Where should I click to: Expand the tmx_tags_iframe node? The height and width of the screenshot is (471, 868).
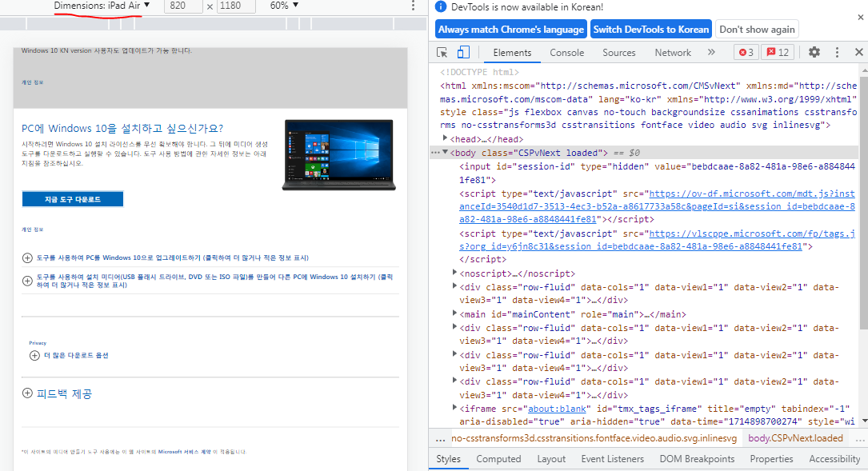(x=454, y=408)
